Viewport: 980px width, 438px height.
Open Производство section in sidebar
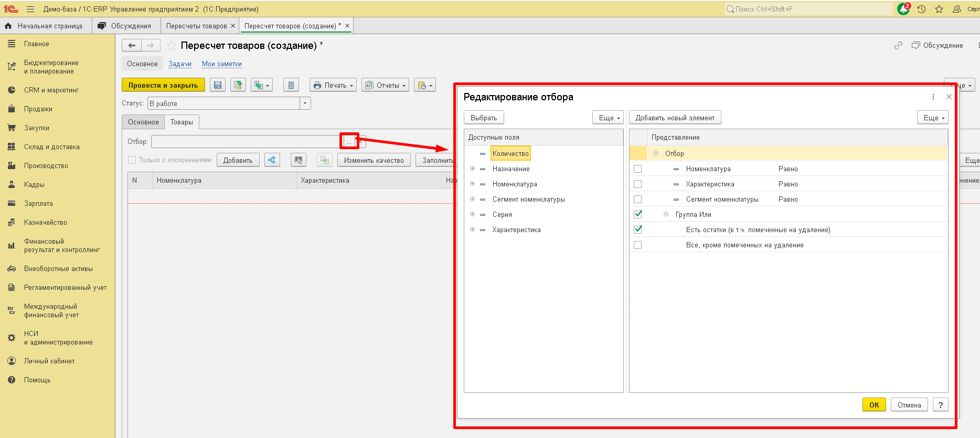46,166
